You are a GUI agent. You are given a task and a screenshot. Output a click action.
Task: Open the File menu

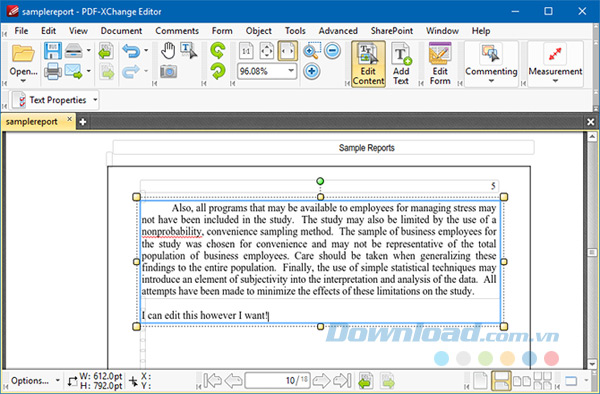[x=21, y=31]
